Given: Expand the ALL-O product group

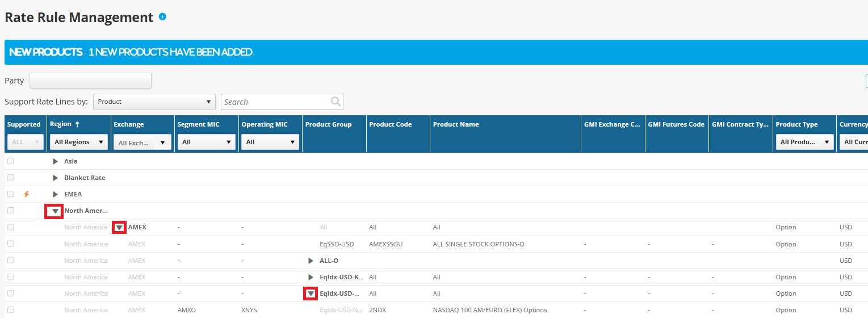Looking at the screenshot, I should (311, 261).
